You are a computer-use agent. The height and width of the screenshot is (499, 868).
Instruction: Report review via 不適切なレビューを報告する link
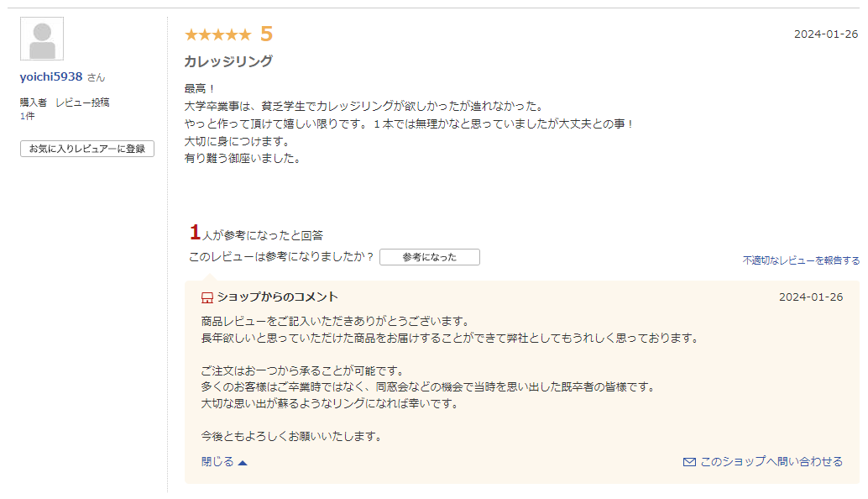(x=800, y=260)
